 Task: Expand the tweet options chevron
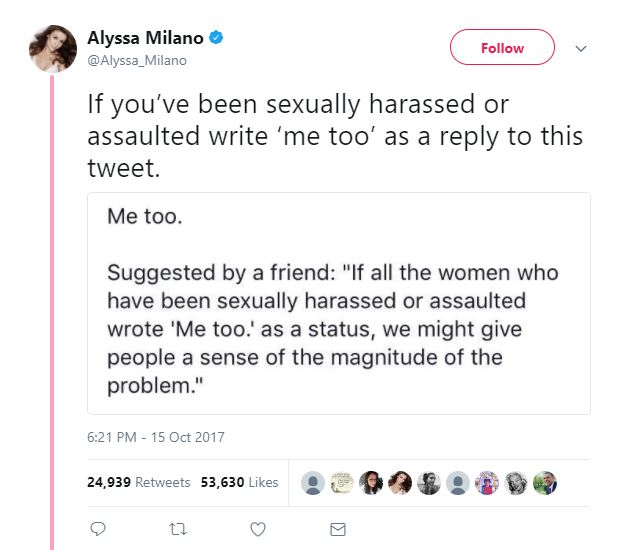point(582,47)
